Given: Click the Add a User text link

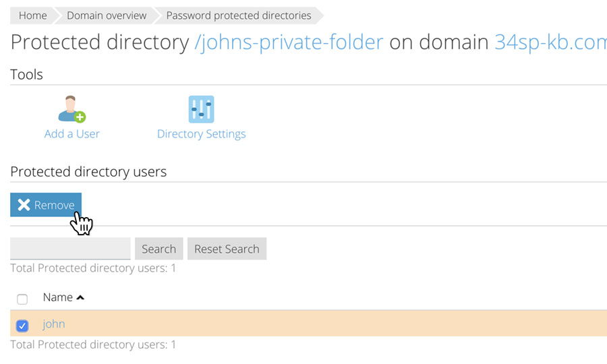Looking at the screenshot, I should click(x=72, y=134).
